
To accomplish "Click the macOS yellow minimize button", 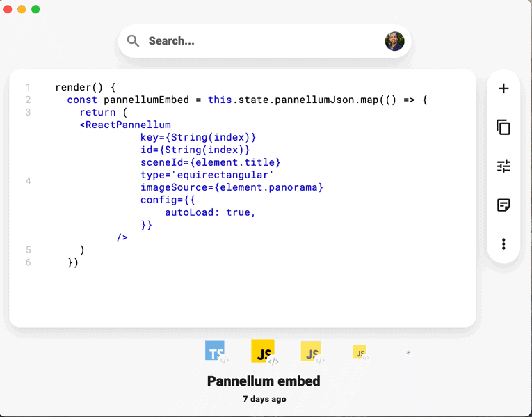I will pos(22,9).
